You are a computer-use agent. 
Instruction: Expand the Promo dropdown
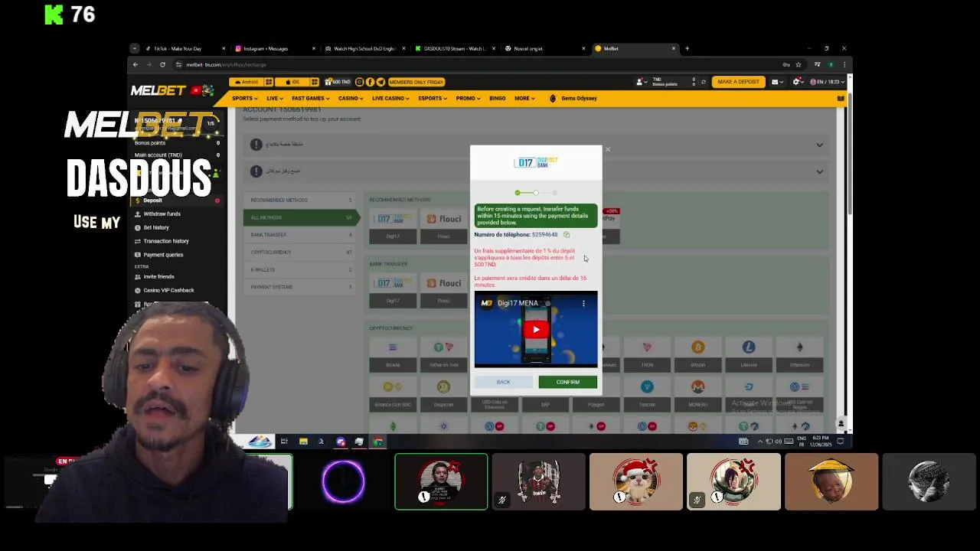pyautogui.click(x=468, y=98)
